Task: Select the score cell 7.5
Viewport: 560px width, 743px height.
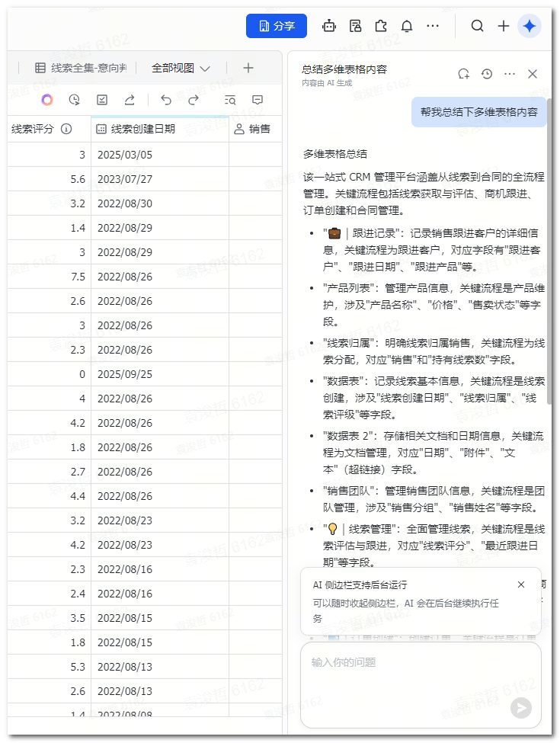Action: [50, 277]
